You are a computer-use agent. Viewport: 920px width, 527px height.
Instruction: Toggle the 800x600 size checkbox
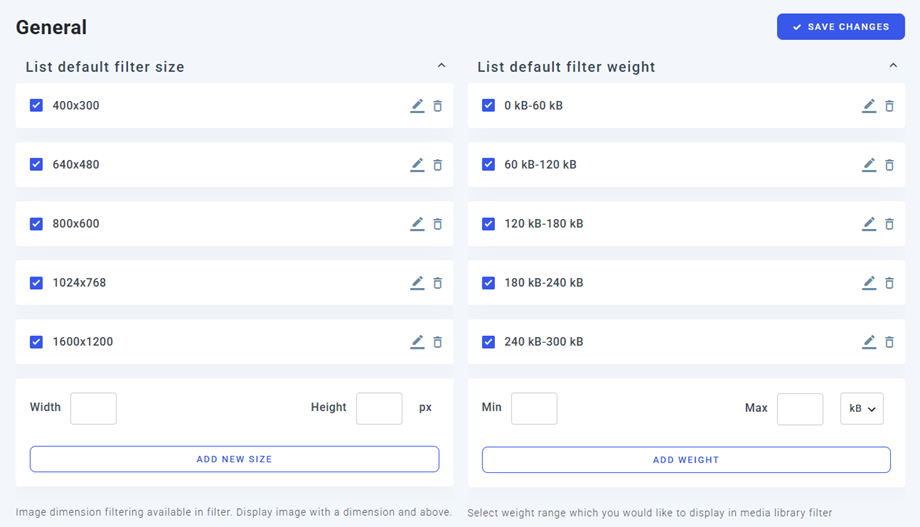[36, 224]
